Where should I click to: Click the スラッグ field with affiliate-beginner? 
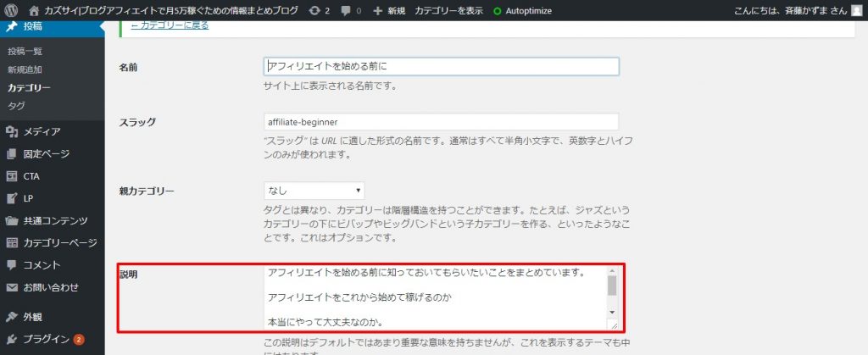(441, 122)
